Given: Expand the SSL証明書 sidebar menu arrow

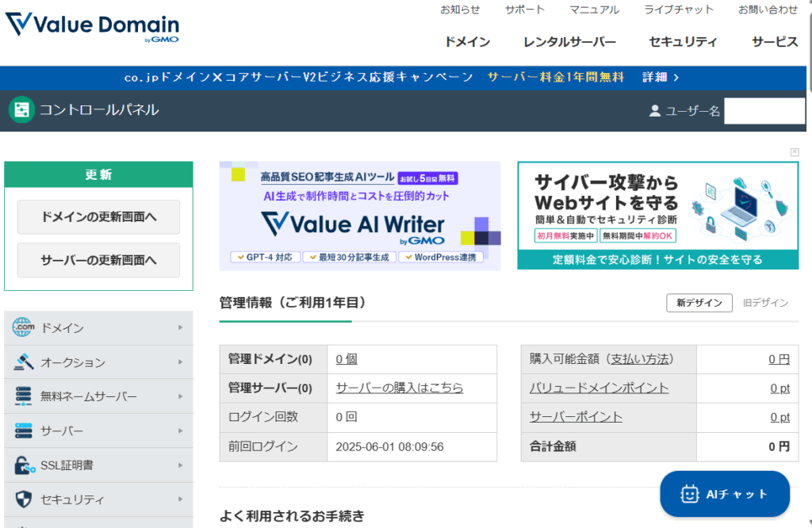Looking at the screenshot, I should pyautogui.click(x=180, y=465).
